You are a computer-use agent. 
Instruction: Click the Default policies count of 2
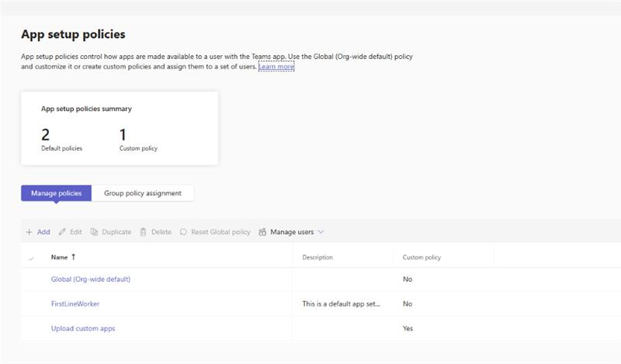tap(46, 135)
